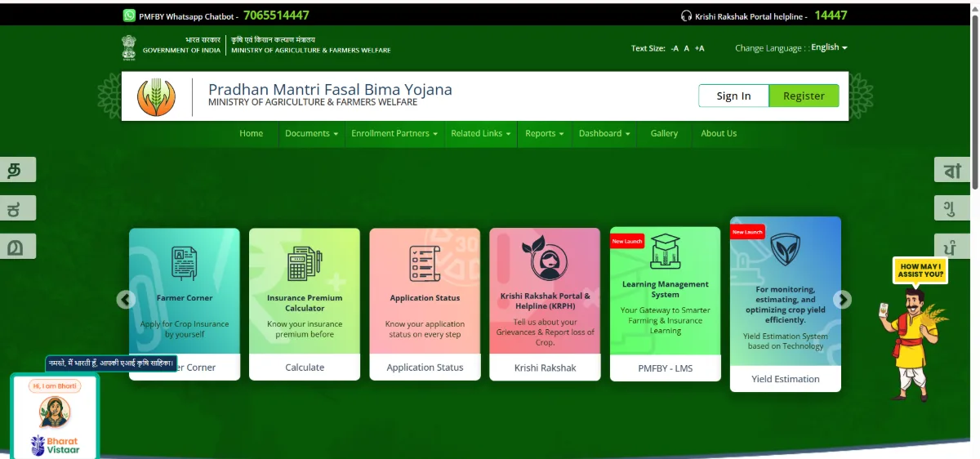Click helpline number 14447

(x=831, y=16)
